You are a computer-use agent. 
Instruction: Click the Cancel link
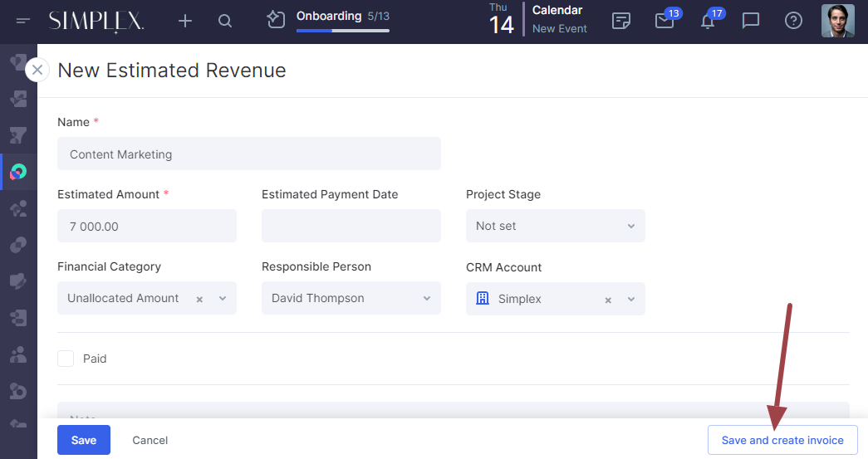[150, 440]
